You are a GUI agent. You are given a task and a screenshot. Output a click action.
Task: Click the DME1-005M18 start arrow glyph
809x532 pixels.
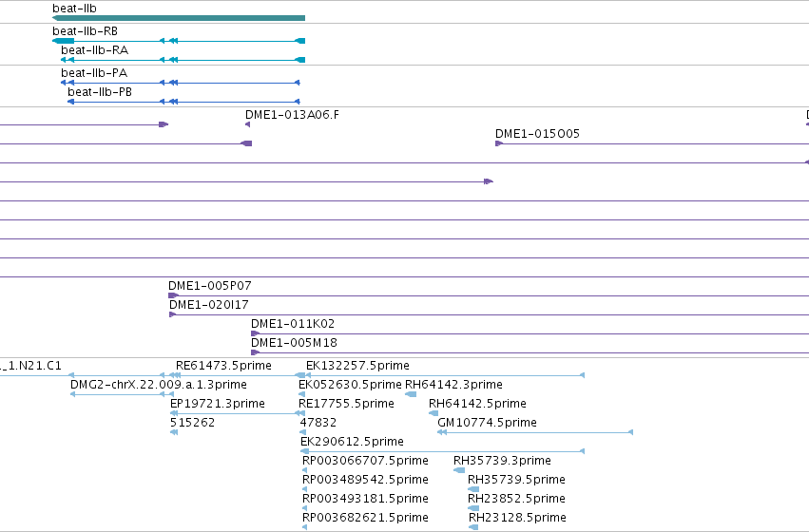(255, 352)
